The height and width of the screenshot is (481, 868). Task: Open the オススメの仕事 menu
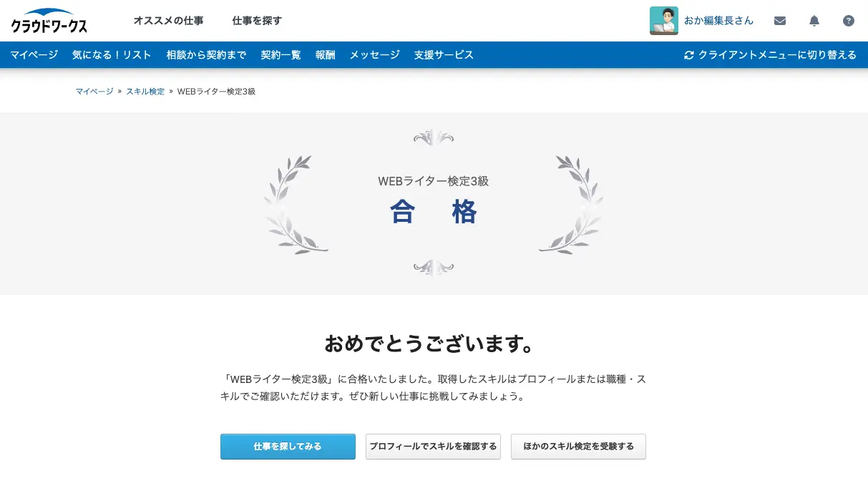(168, 21)
